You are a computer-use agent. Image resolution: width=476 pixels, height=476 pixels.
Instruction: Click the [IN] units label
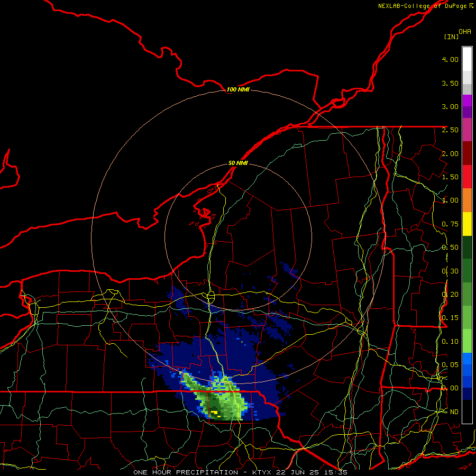pos(451,36)
